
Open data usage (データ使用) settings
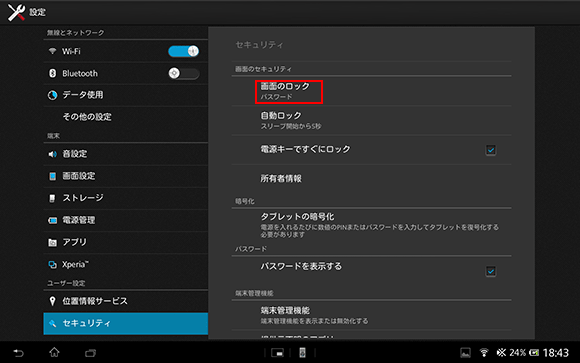pyautogui.click(x=126, y=95)
